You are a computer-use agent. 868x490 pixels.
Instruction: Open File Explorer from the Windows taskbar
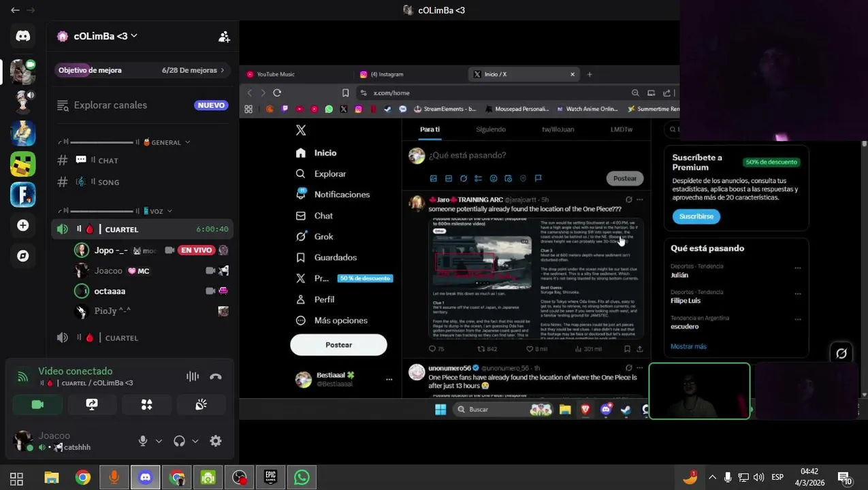pos(52,478)
